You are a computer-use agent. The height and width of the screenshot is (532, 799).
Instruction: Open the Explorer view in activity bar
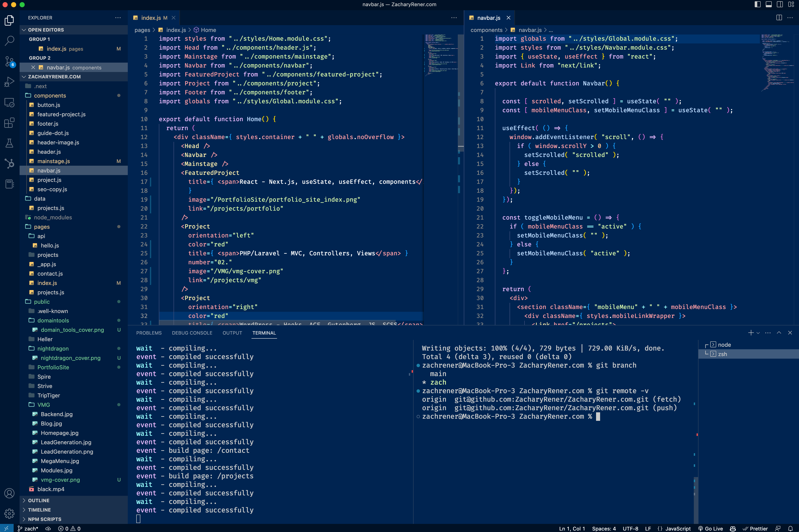[10, 21]
